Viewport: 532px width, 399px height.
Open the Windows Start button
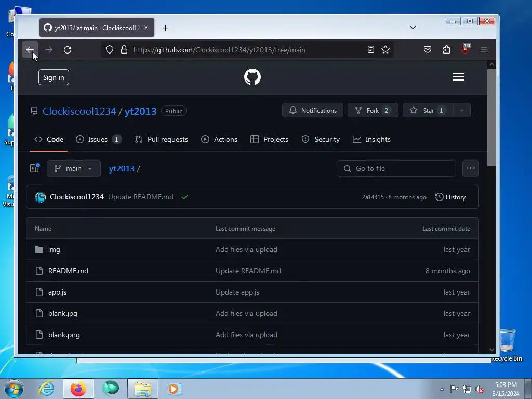[x=14, y=389]
